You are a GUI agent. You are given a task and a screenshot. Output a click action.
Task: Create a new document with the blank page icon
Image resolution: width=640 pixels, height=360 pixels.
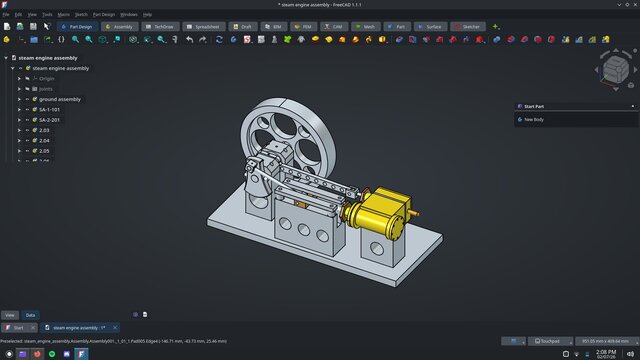pos(7,27)
